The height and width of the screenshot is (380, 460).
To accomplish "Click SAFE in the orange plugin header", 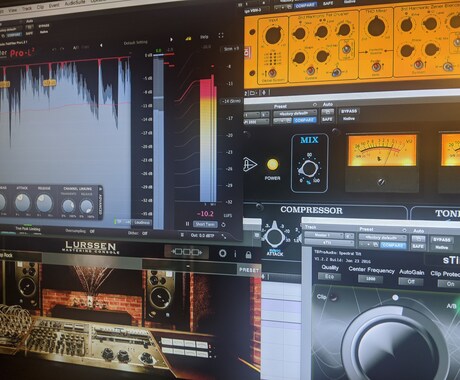I will [x=328, y=4].
